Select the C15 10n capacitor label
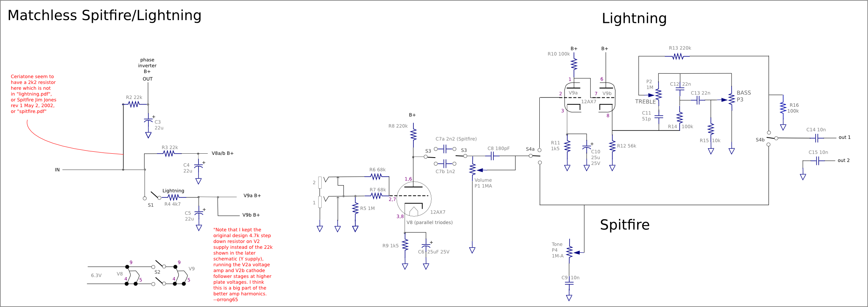The height and width of the screenshot is (307, 868). (818, 153)
